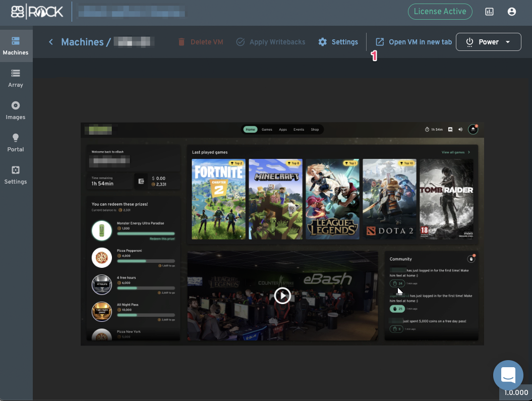Open the user account profile icon

(512, 12)
